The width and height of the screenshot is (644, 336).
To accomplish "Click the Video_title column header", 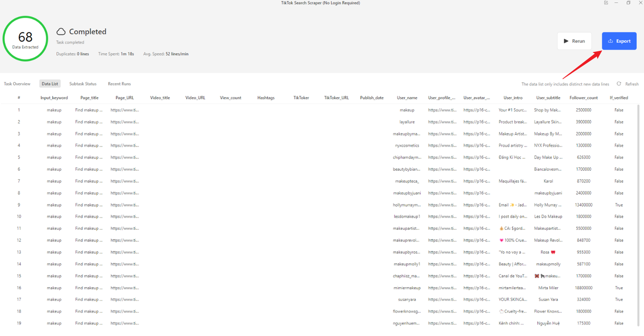I will (x=160, y=98).
